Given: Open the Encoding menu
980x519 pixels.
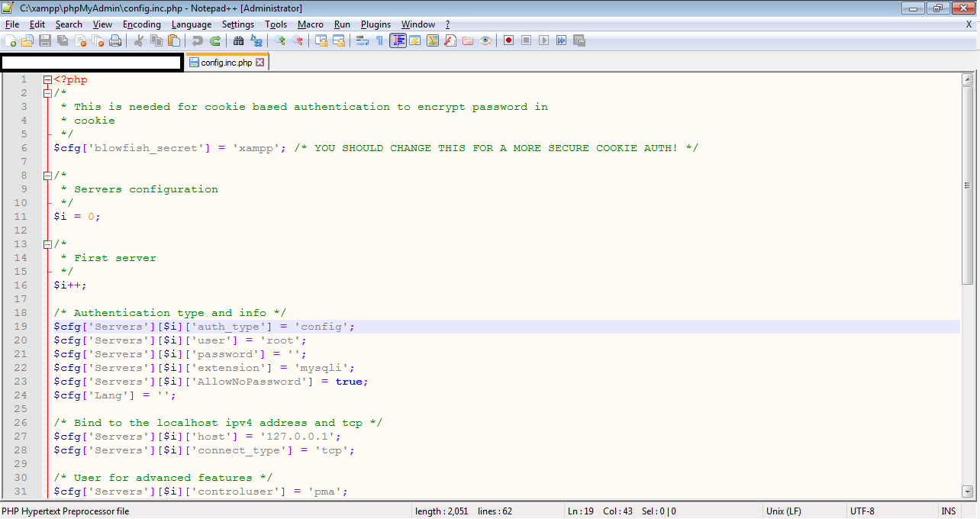Looking at the screenshot, I should tap(141, 24).
